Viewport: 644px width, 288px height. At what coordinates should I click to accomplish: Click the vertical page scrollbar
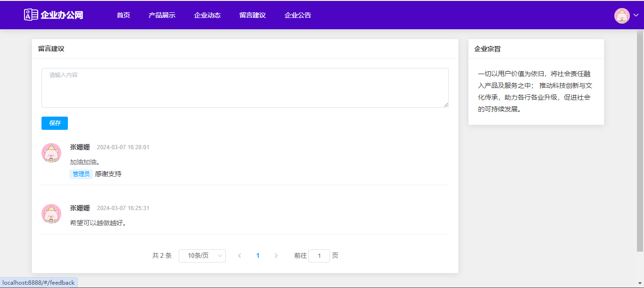(640, 142)
